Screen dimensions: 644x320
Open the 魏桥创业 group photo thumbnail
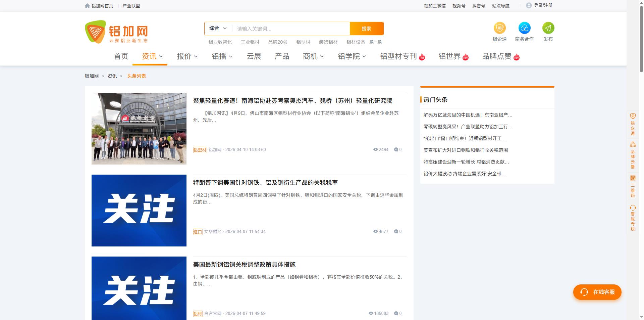pos(139,129)
